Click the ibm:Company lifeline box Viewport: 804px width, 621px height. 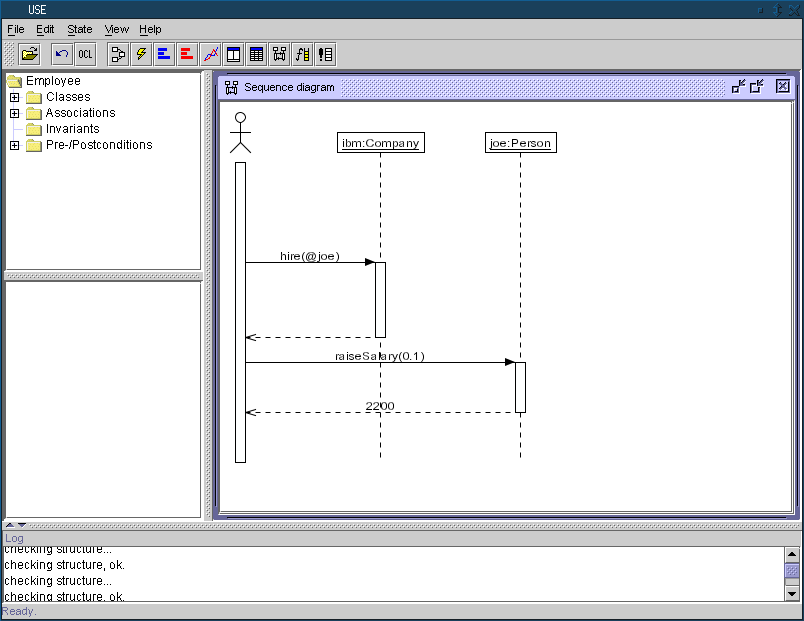point(380,143)
